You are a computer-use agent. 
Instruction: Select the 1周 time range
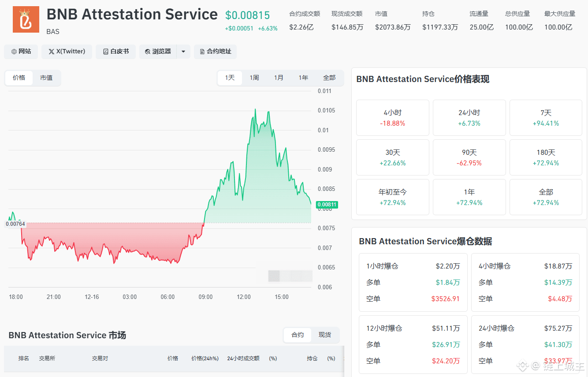coord(254,78)
